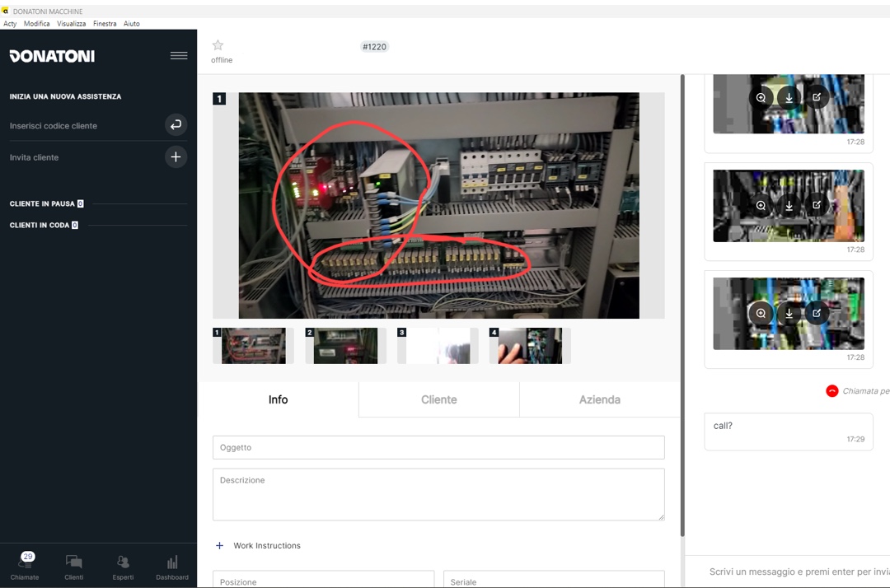The image size is (890, 588).
Task: Click the vertical scrollbar of info panel
Action: [682, 305]
